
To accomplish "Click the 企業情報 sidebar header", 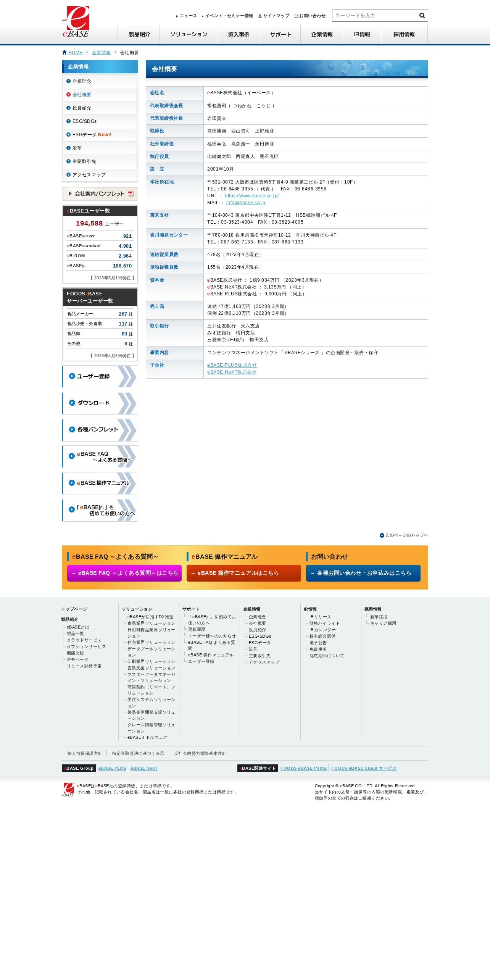I will tap(100, 66).
